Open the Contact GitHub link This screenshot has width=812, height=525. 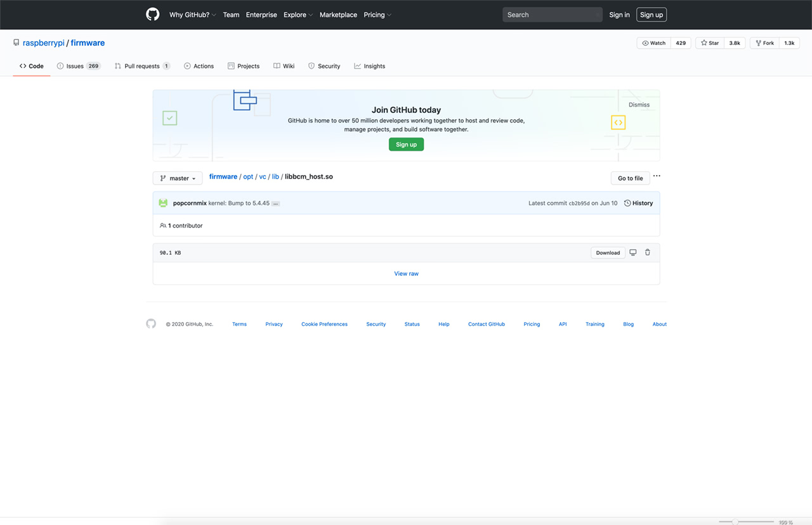pyautogui.click(x=487, y=324)
